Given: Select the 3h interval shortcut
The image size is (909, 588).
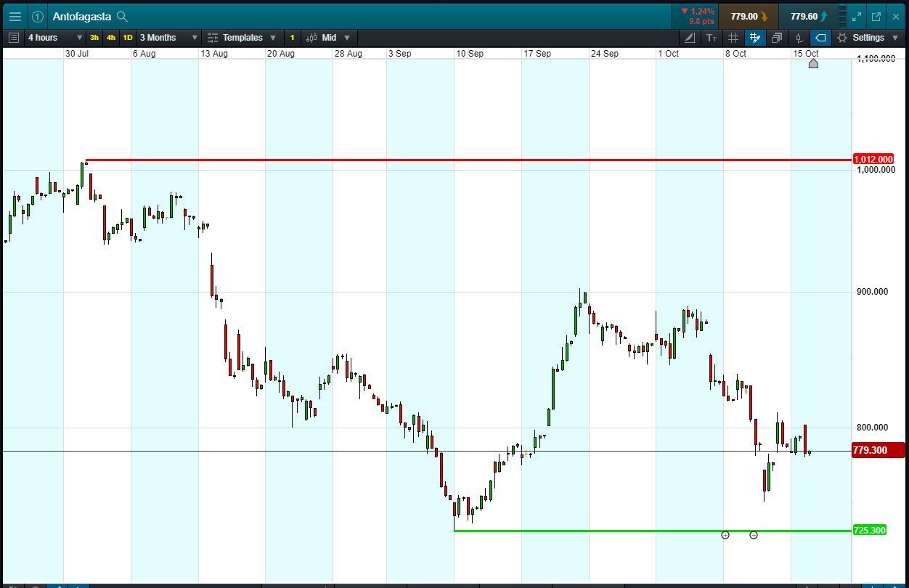Looking at the screenshot, I should (94, 38).
